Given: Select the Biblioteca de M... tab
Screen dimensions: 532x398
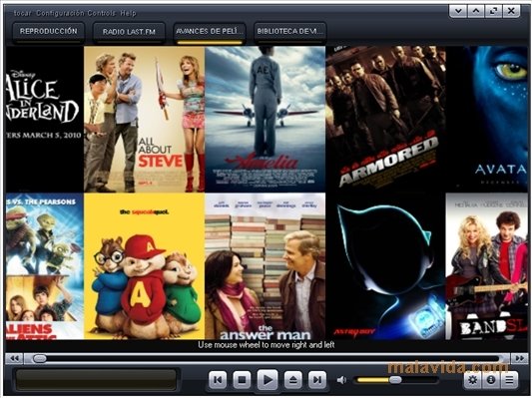Looking at the screenshot, I should (x=290, y=32).
